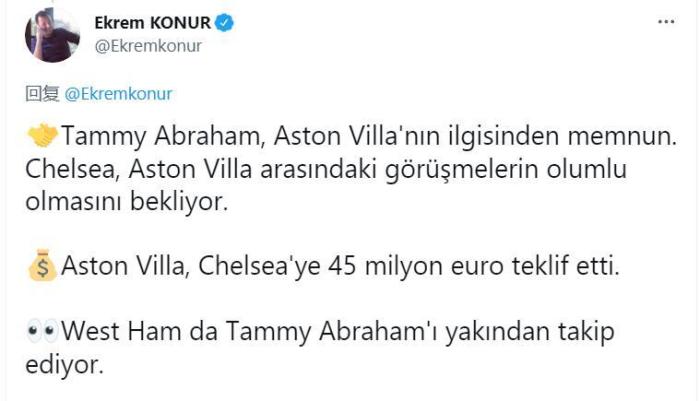Click the money bag emoji

click(x=43, y=268)
